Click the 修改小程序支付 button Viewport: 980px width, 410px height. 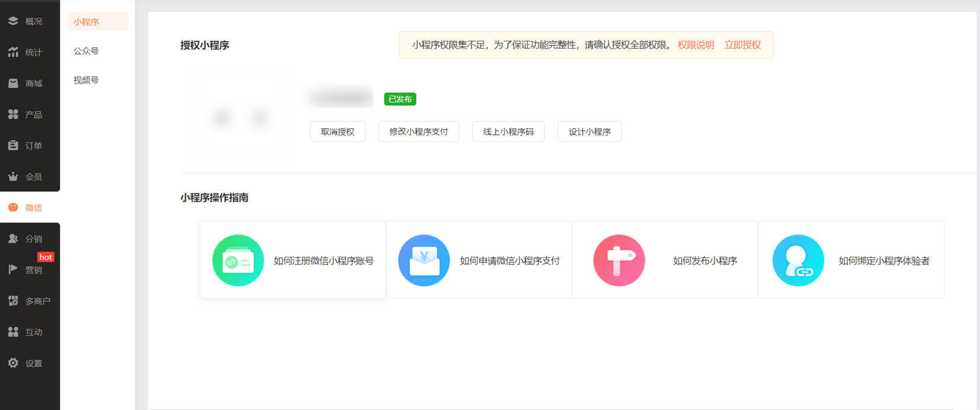[x=418, y=131]
